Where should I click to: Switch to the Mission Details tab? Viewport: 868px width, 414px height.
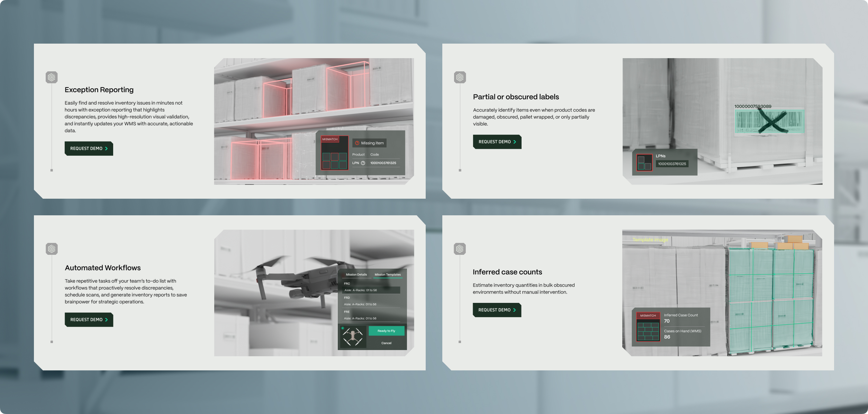click(356, 274)
